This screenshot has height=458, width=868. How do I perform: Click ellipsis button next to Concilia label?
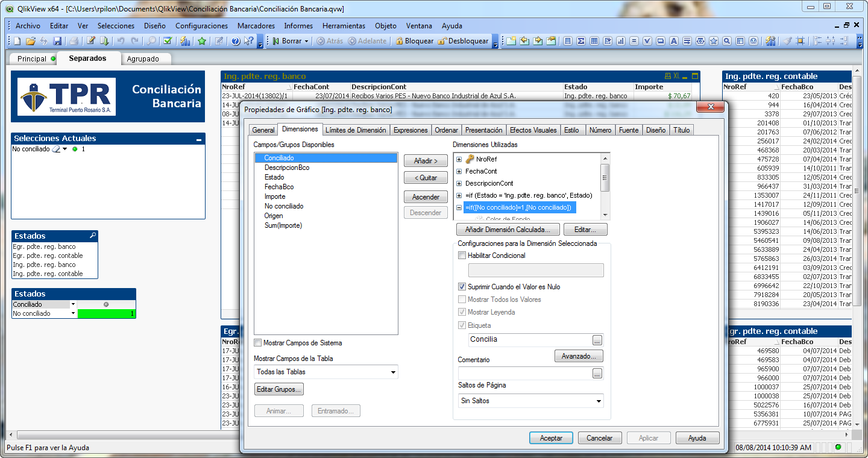(597, 339)
